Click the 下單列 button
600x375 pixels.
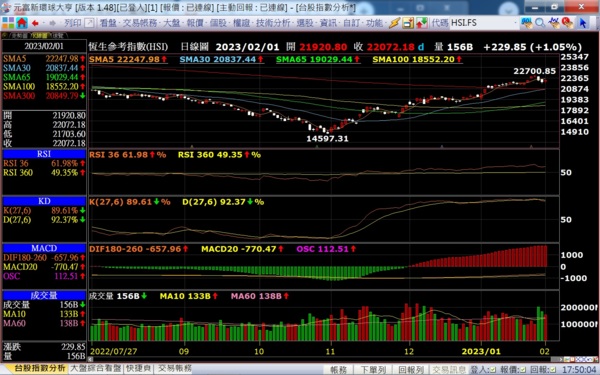[373, 370]
